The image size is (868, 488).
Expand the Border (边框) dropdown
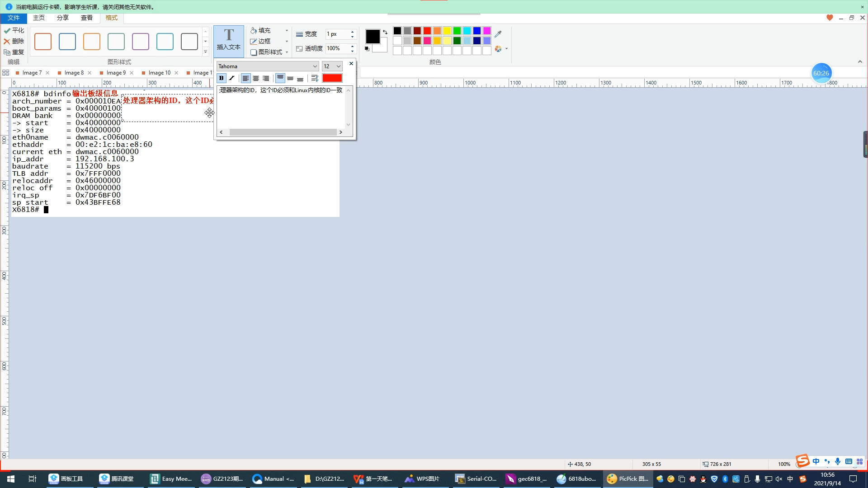coord(287,42)
